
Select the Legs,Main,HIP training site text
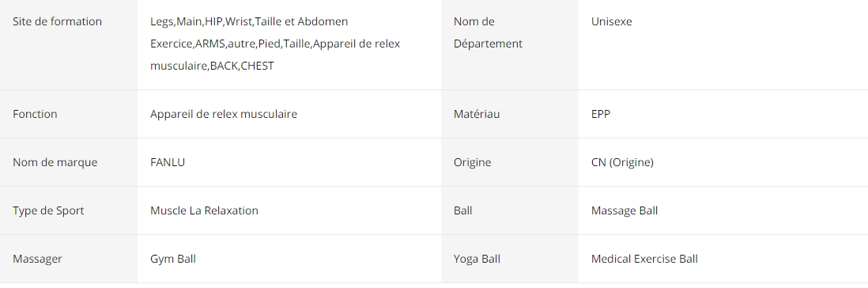(275, 44)
